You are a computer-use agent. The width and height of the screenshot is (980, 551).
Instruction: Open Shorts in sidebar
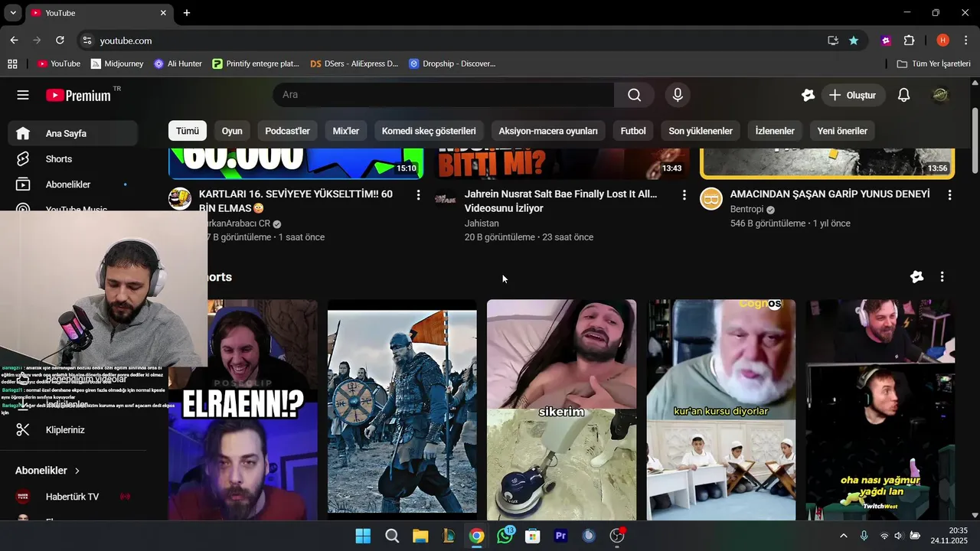tap(73, 159)
